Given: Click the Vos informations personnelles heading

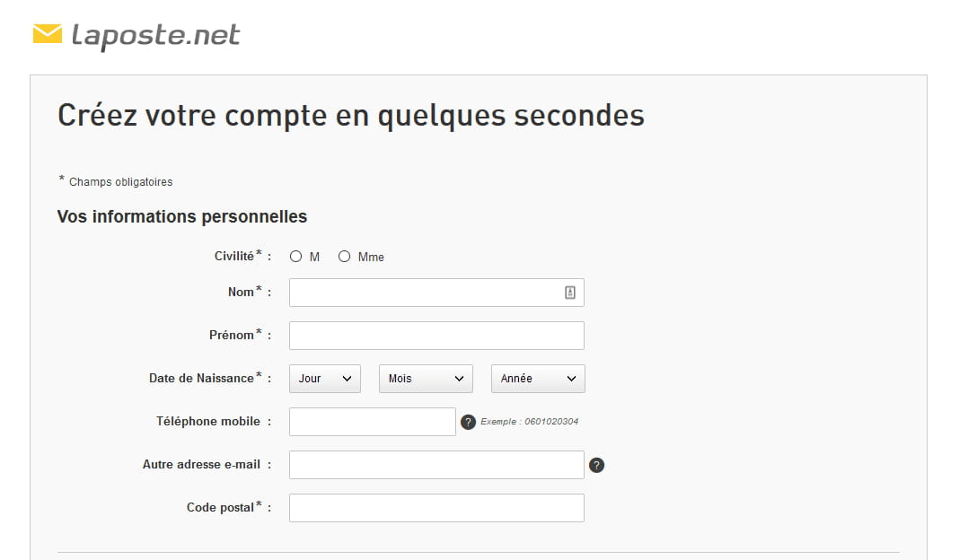Looking at the screenshot, I should tap(182, 217).
